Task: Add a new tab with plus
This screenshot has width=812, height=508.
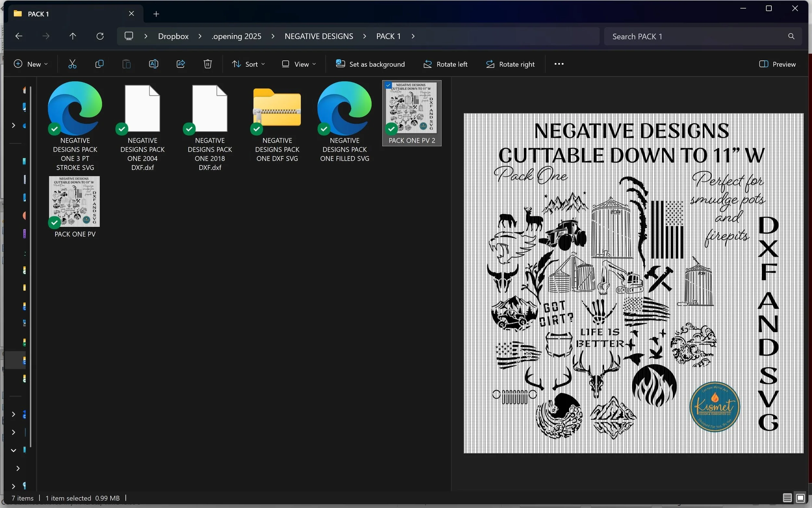Action: click(x=156, y=14)
